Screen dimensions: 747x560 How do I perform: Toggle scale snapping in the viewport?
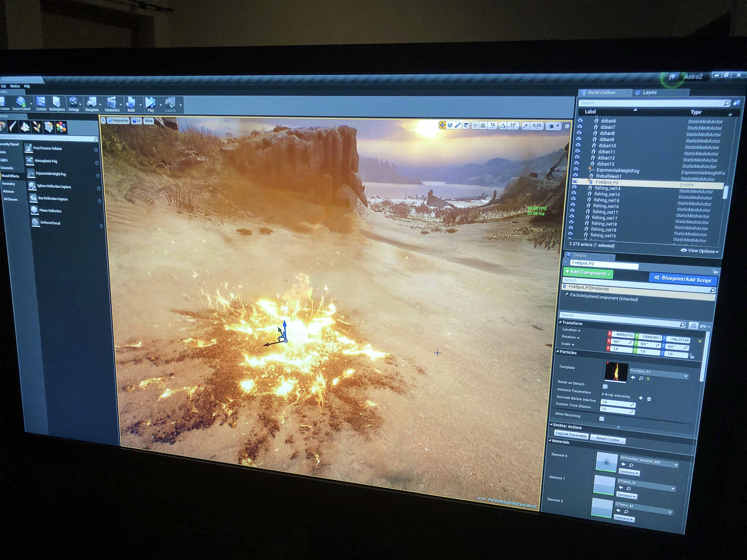click(525, 126)
